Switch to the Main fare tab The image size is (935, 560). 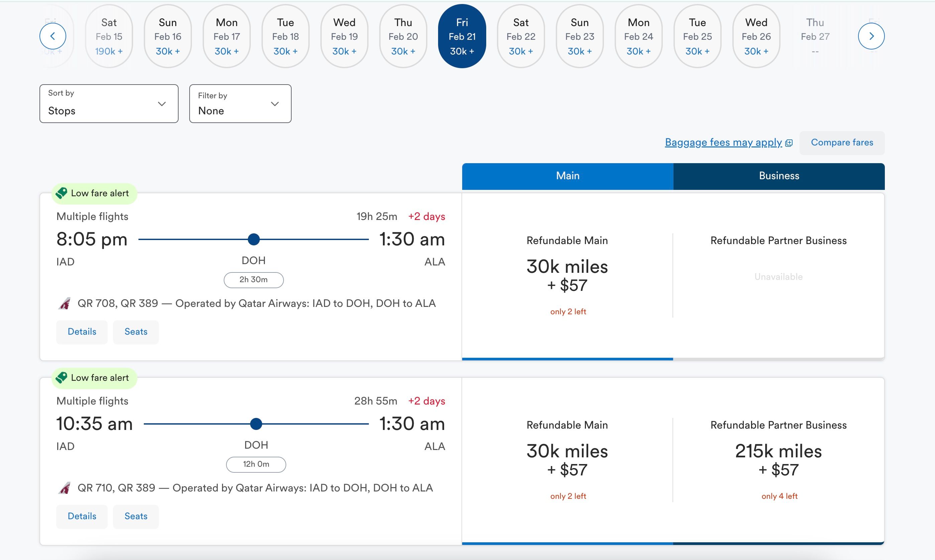(x=567, y=176)
